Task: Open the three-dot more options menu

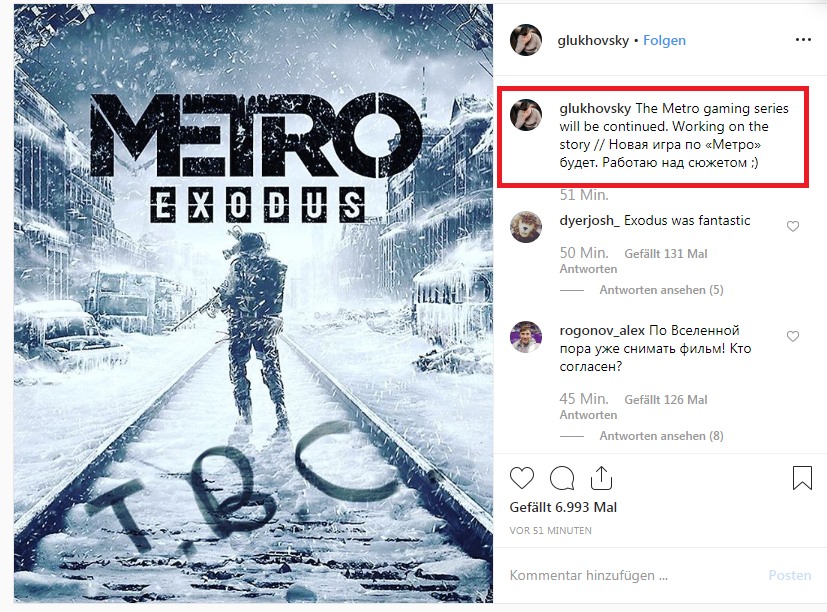Action: [x=803, y=40]
